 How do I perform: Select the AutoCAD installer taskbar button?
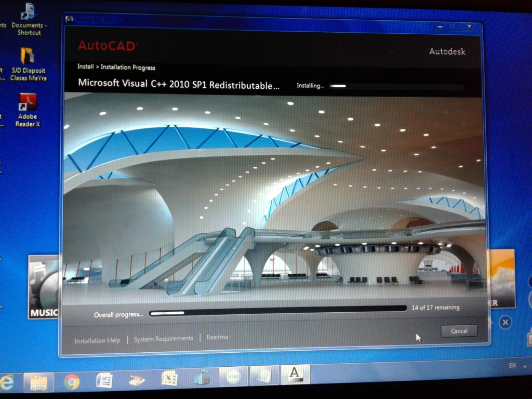coord(295,374)
